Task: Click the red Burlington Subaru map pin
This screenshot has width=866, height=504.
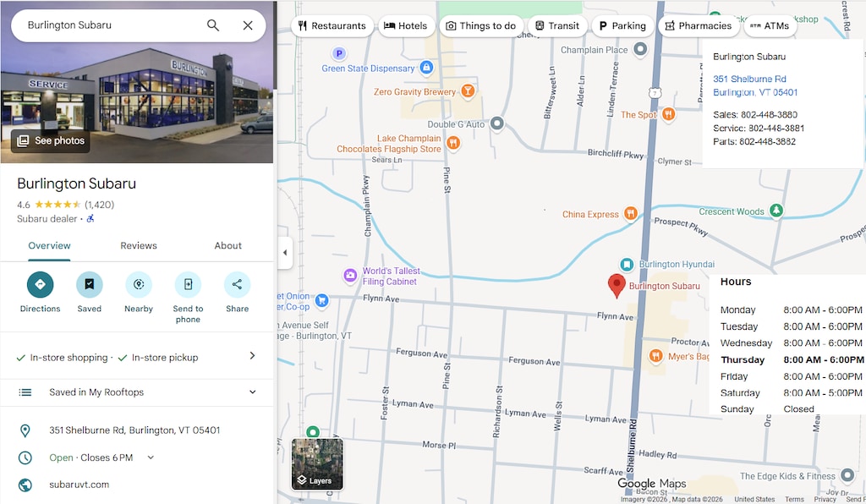Action: (617, 285)
